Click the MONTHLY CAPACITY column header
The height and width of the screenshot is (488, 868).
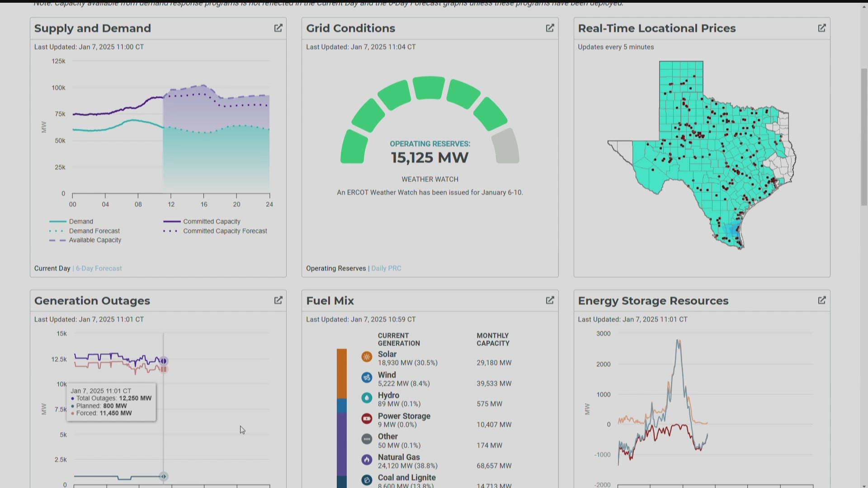click(x=493, y=339)
